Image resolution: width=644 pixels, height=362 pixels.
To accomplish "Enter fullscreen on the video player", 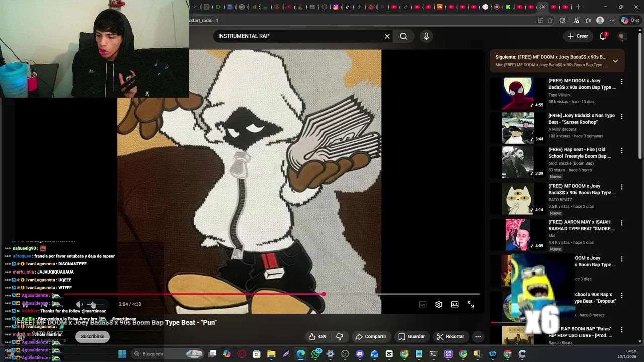I will [x=471, y=304].
